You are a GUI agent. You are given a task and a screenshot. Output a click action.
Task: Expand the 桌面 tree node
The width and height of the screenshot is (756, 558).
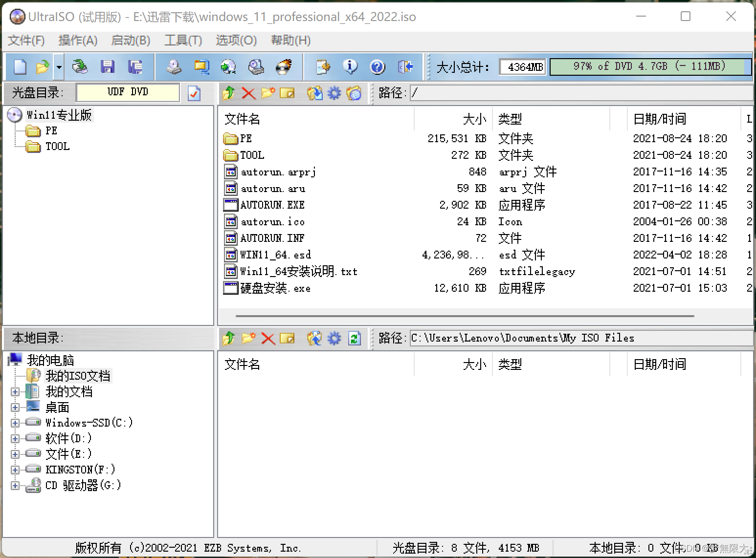(15, 408)
